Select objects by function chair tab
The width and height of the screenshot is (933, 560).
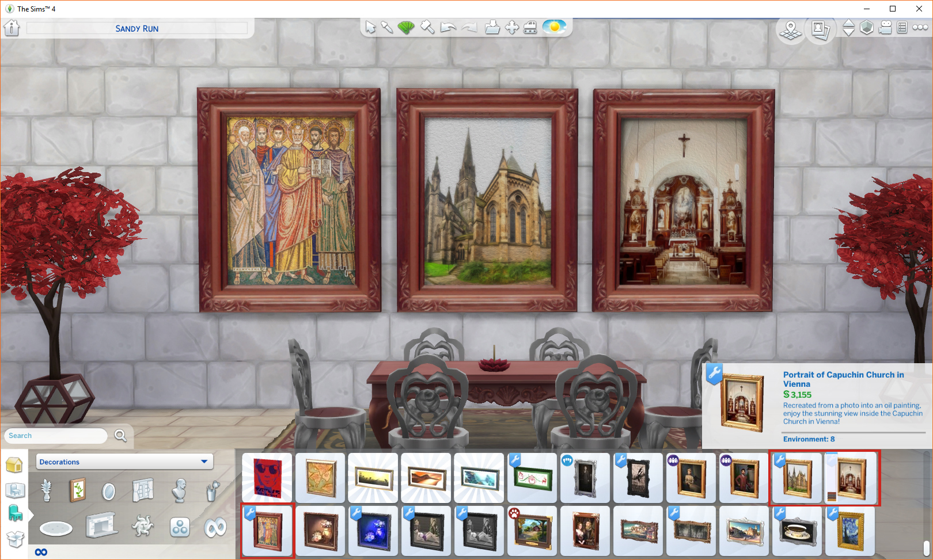pos(15,513)
